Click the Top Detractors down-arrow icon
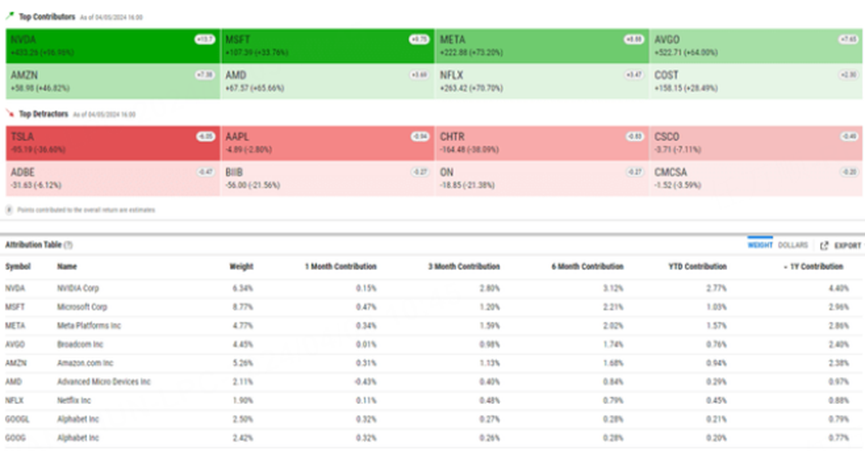Image resolution: width=865 pixels, height=451 pixels. pyautogui.click(x=10, y=114)
